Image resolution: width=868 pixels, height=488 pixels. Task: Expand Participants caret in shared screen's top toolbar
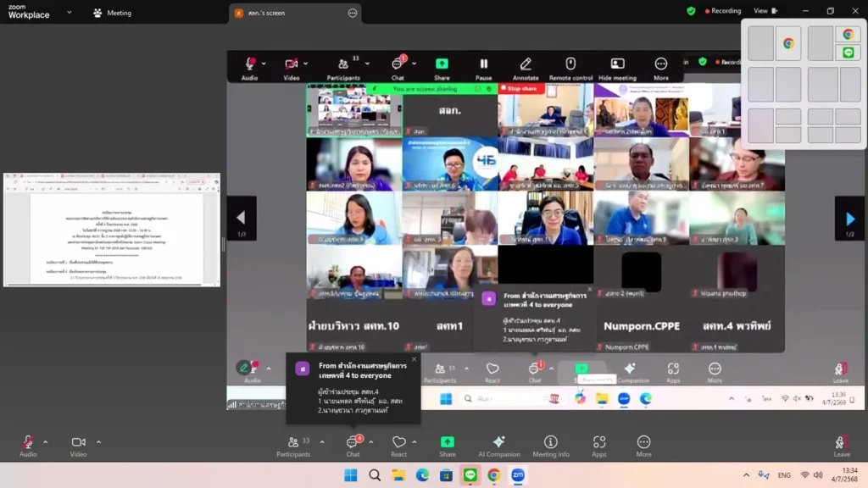coord(367,64)
